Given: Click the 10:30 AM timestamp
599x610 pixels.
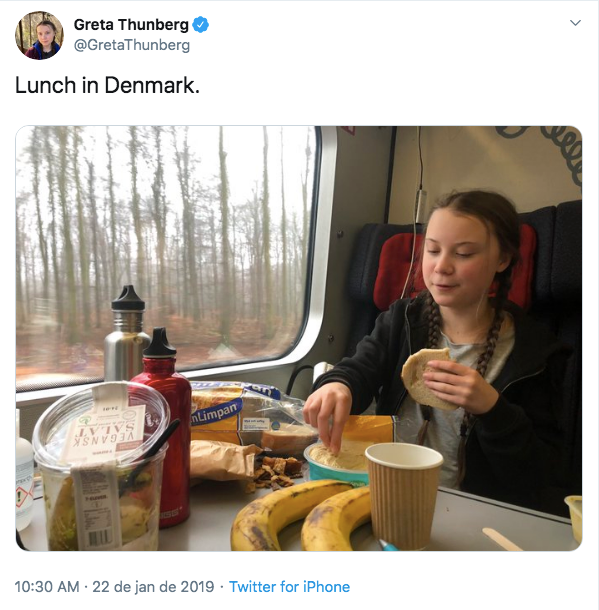Looking at the screenshot, I should click(x=47, y=587).
